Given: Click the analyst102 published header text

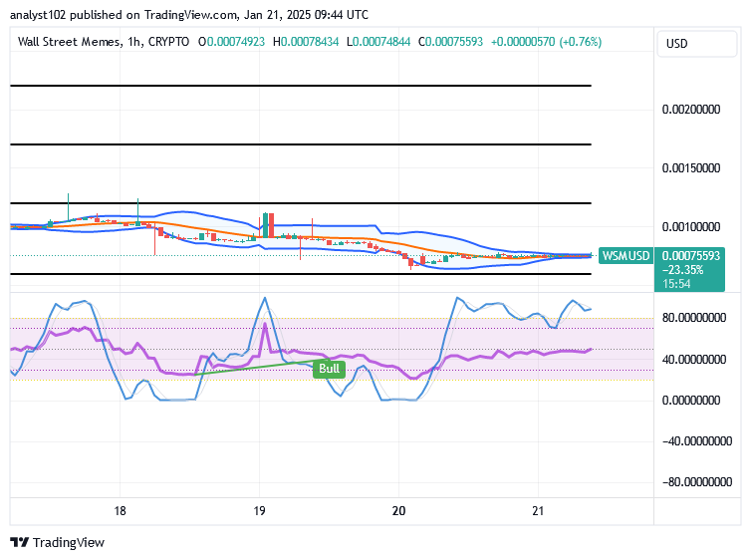Looking at the screenshot, I should [189, 15].
